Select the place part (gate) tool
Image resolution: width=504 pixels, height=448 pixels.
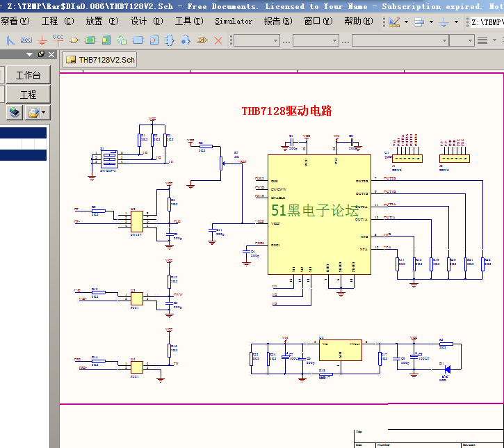pyautogui.click(x=74, y=40)
